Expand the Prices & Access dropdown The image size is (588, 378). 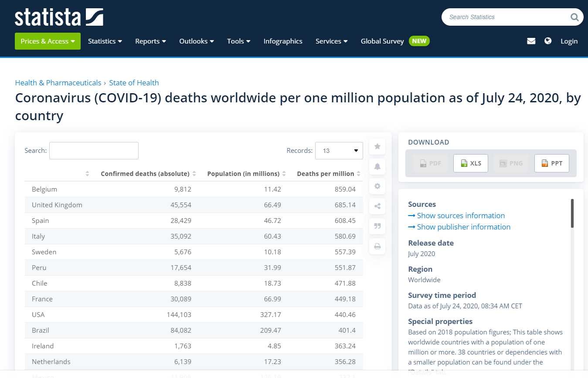point(48,41)
